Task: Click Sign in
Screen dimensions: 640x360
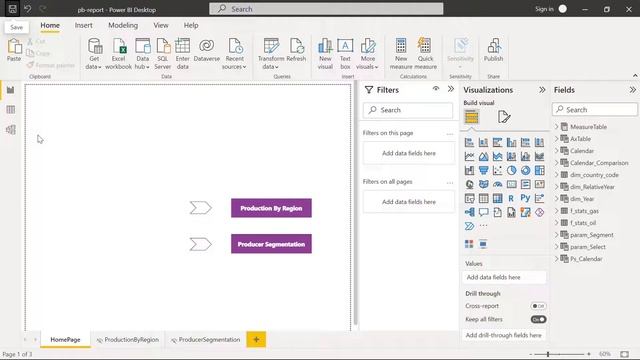Action: click(x=544, y=9)
